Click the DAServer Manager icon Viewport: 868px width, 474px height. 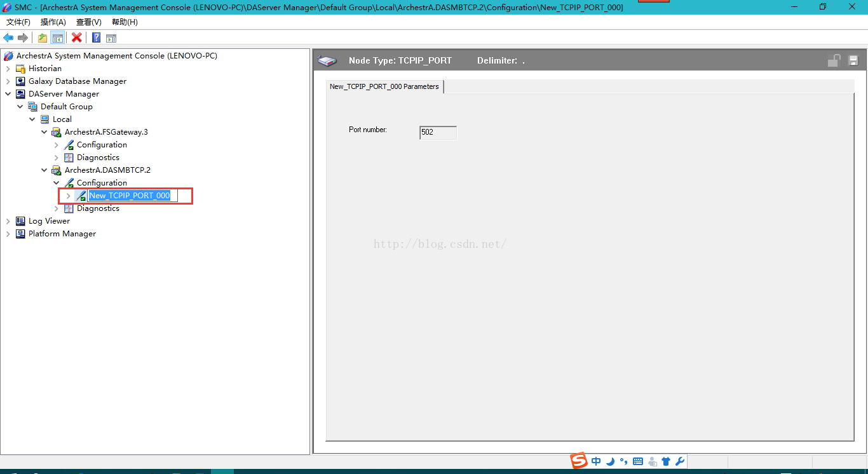[21, 94]
